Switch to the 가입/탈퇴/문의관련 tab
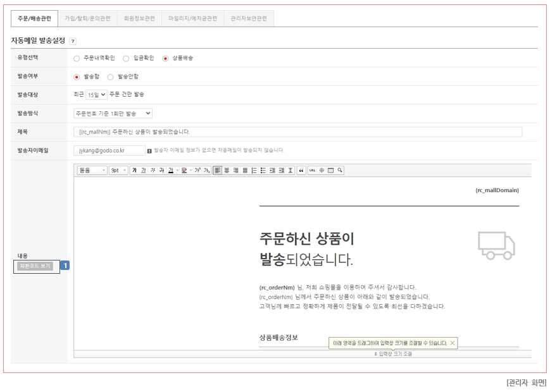This screenshot has width=550, height=392. pos(87,18)
